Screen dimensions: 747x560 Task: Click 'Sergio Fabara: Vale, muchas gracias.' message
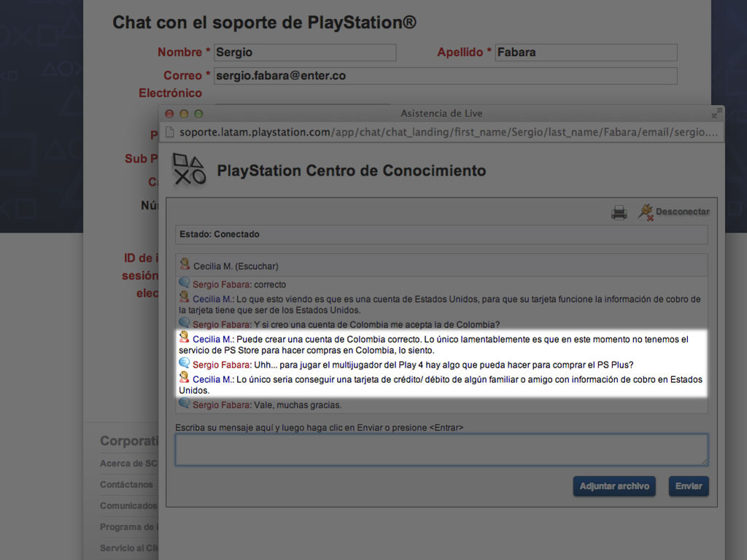[x=267, y=405]
